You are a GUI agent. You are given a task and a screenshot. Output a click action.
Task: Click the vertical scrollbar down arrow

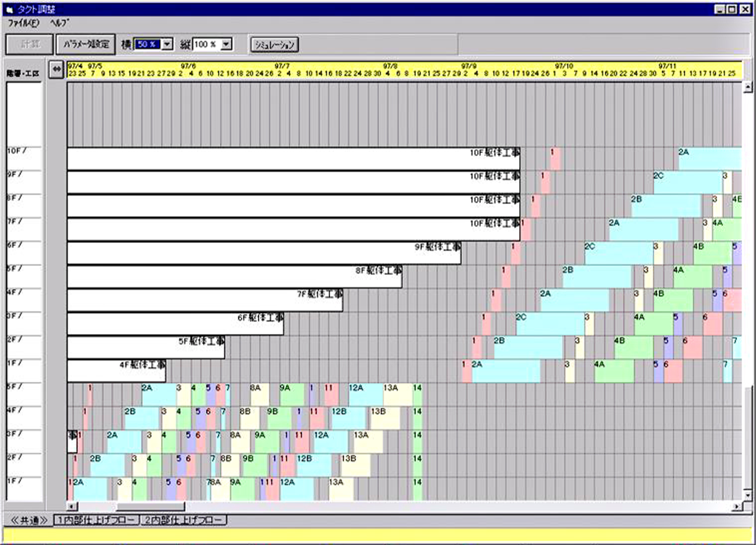[747, 495]
